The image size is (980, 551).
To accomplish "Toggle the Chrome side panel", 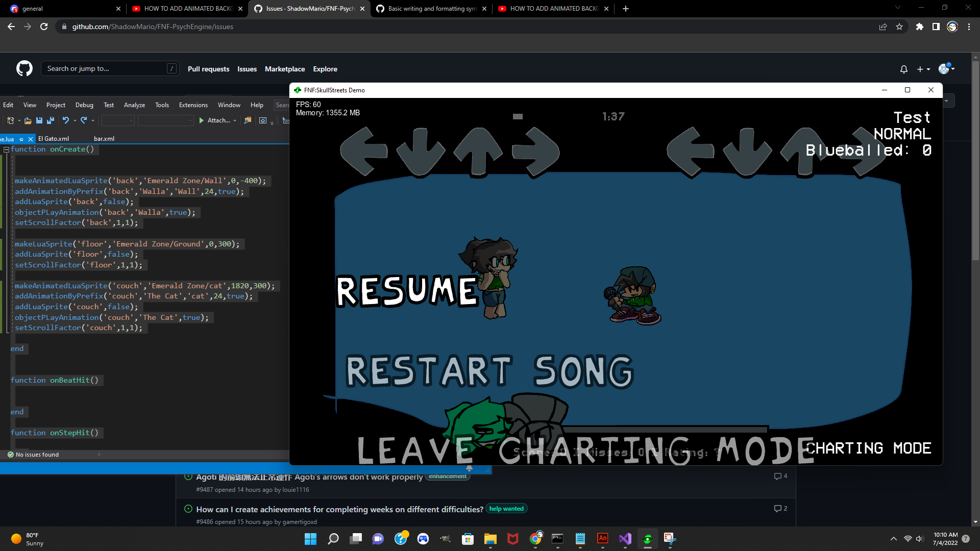I will 936,27.
